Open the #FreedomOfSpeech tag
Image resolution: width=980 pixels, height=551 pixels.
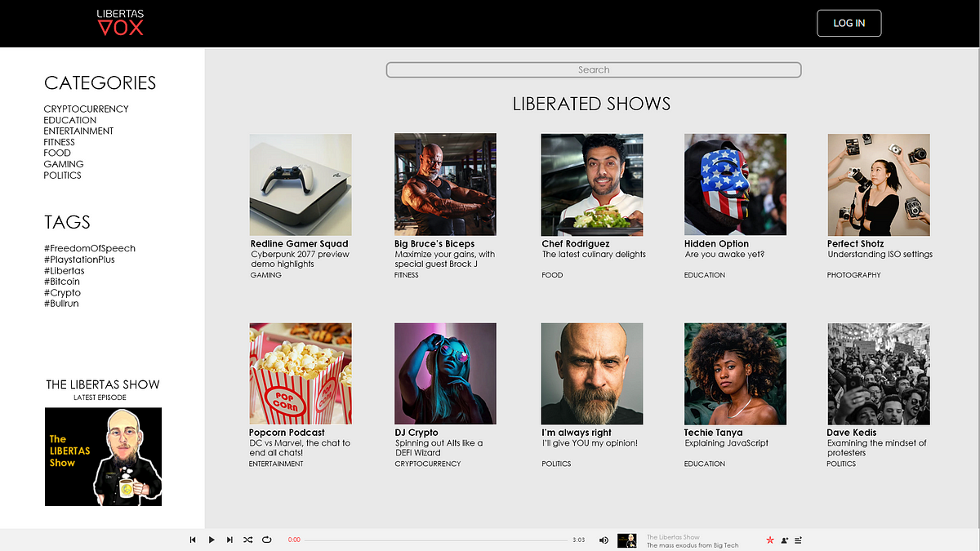pos(90,248)
